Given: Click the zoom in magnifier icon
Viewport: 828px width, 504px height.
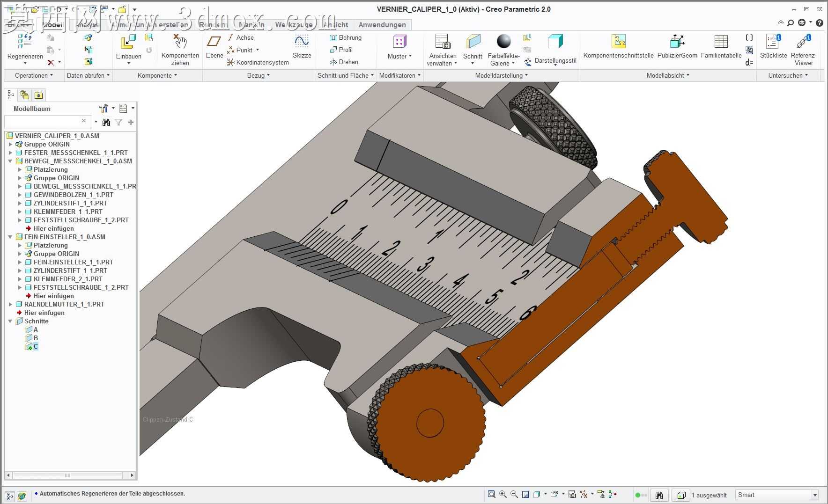Looking at the screenshot, I should [x=503, y=494].
